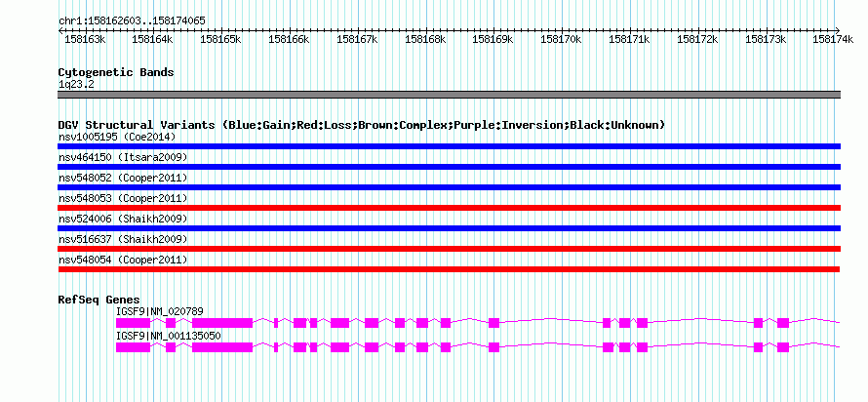This screenshot has height=402, width=868.
Task: Click the 158165k ruler mark
Action: tap(220, 39)
